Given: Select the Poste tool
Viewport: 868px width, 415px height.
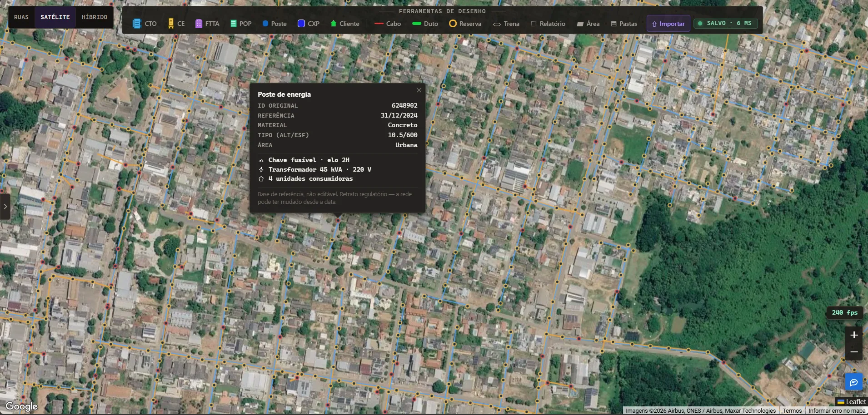Looking at the screenshot, I should click(274, 24).
